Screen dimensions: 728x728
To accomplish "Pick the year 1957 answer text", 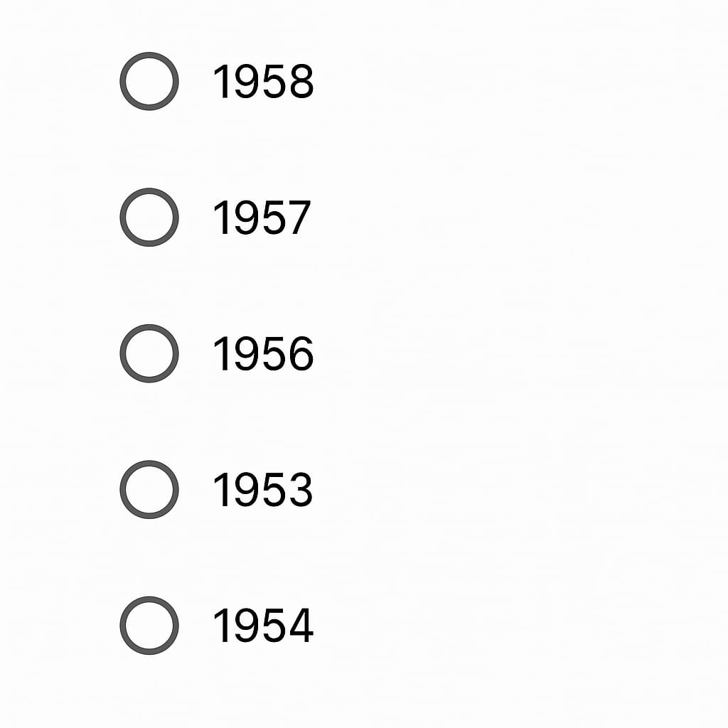I will click(262, 218).
